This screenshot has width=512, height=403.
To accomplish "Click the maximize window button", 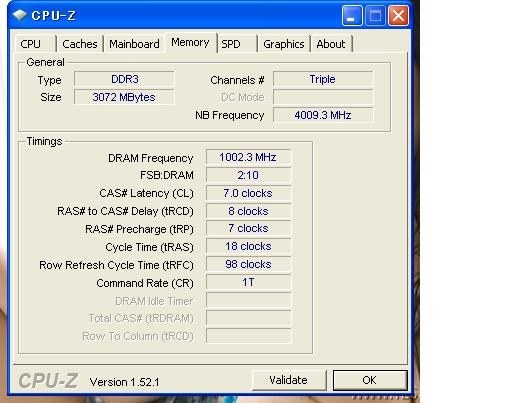I will click(375, 15).
